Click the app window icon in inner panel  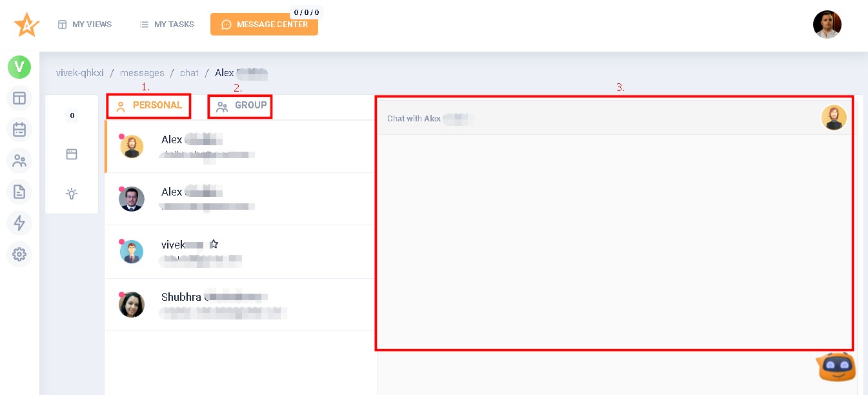[72, 154]
